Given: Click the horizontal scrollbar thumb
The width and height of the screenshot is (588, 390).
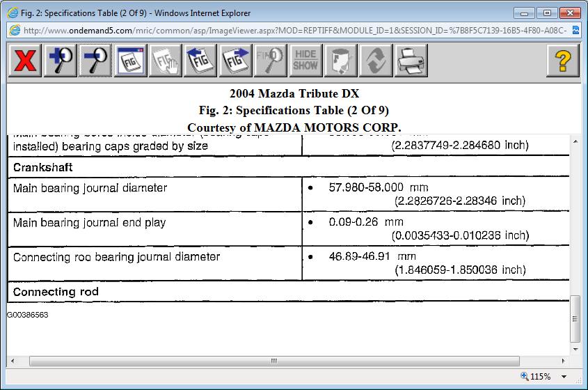Looking at the screenshot, I should pyautogui.click(x=274, y=361).
